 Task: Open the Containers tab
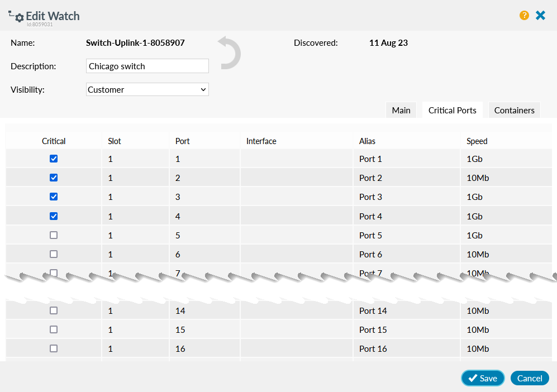coord(514,110)
